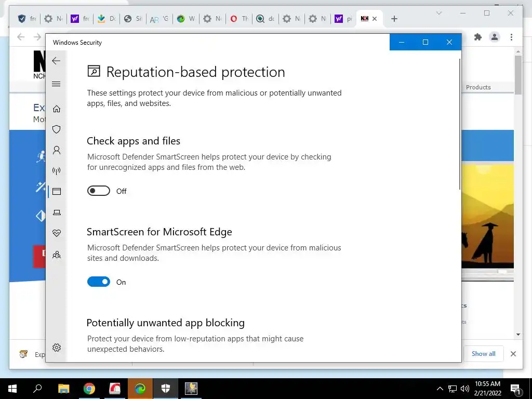Screen dimensions: 532x399
Task: Open the network tray icon
Action: (x=453, y=389)
